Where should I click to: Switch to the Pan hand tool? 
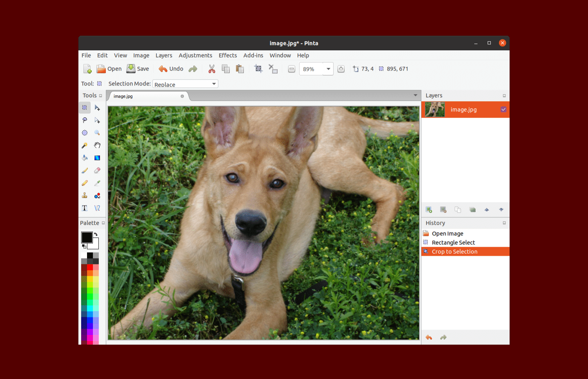tap(97, 145)
